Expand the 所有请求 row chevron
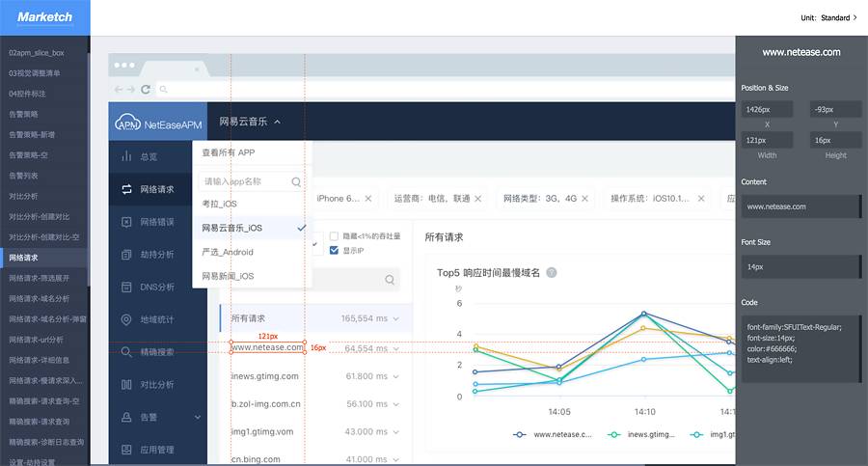 395,318
